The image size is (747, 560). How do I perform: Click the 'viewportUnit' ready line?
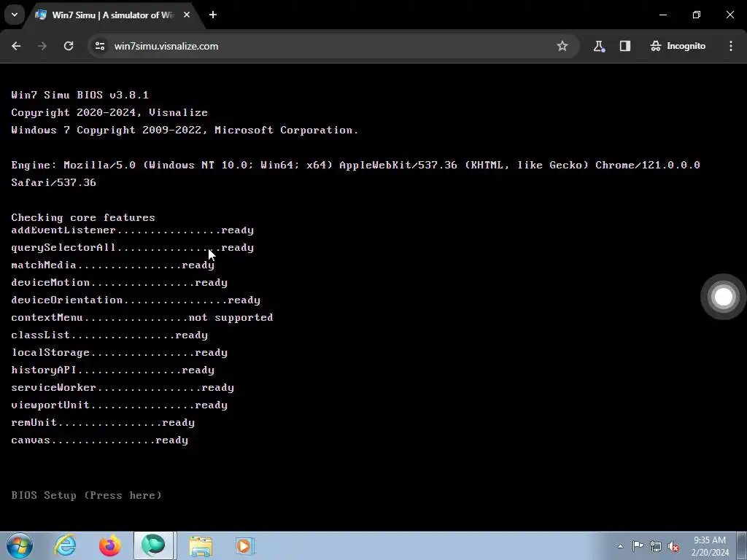[x=119, y=405]
